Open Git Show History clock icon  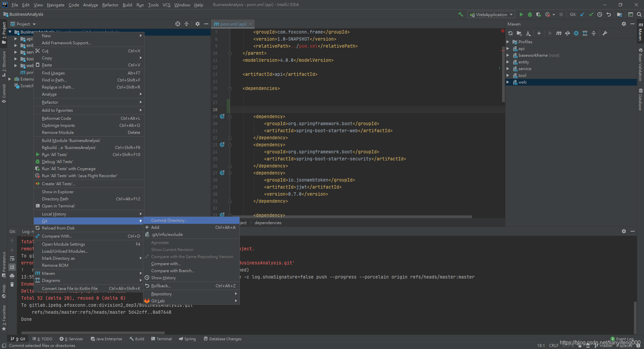coord(600,14)
